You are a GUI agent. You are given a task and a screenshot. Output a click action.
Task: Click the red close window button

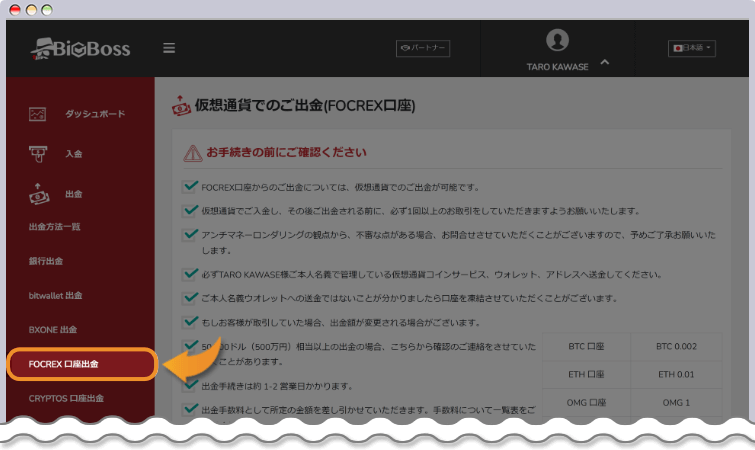tap(15, 10)
